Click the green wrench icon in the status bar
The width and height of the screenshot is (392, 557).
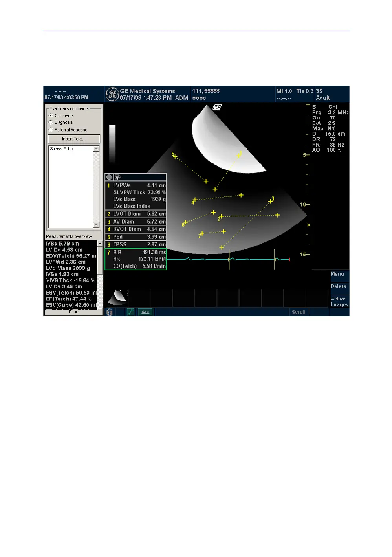130,312
